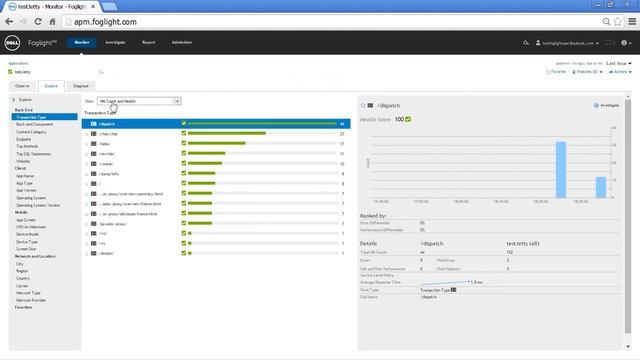The width and height of the screenshot is (640, 360).
Task: Open the Watches dropdown
Action: pyautogui.click(x=587, y=72)
